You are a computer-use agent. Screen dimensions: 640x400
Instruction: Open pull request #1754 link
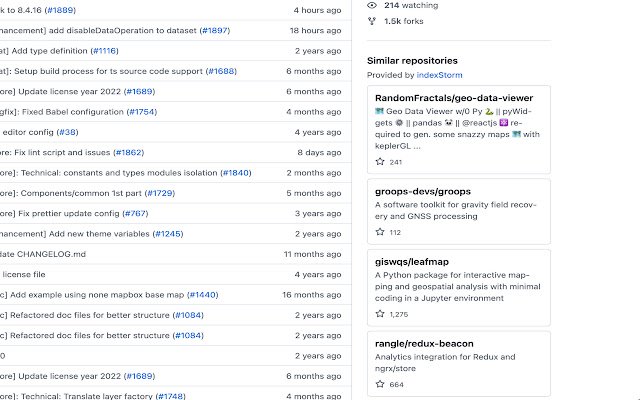(142, 112)
